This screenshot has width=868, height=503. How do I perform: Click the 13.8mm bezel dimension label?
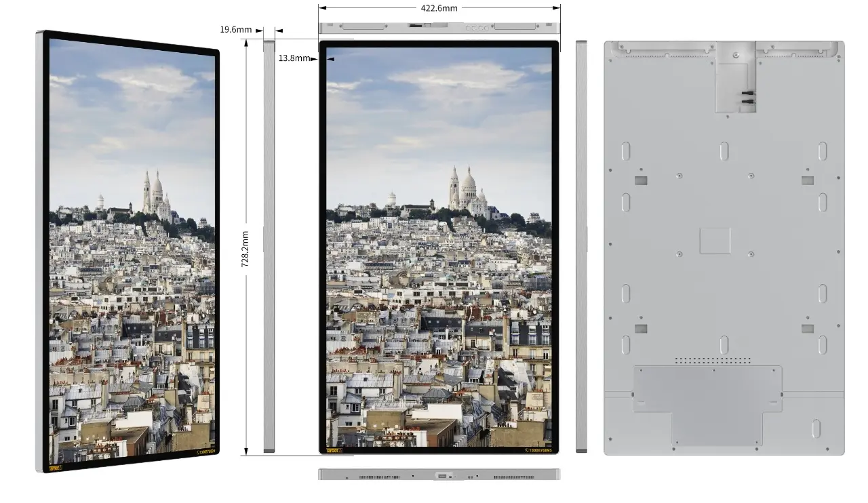click(294, 58)
